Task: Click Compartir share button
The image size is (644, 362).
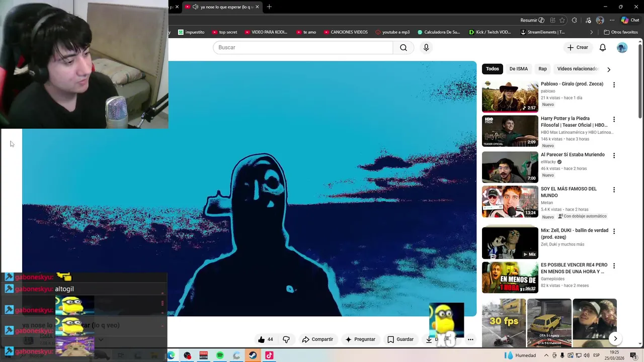Action: pos(317,339)
